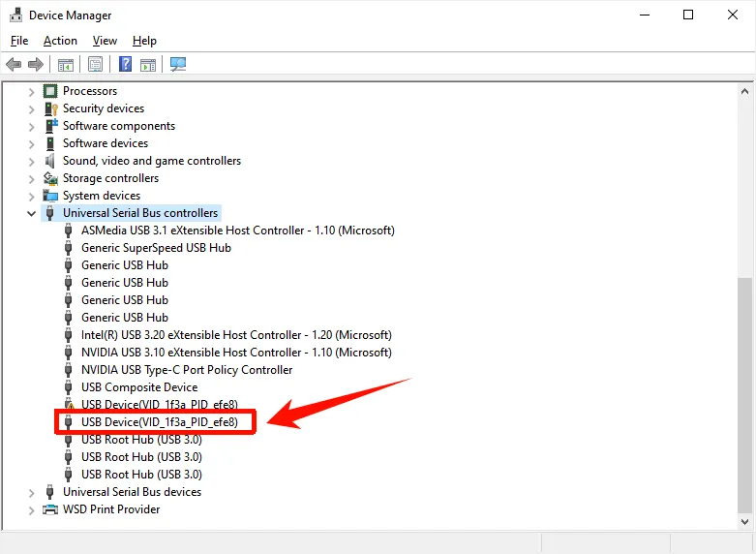The height and width of the screenshot is (554, 756).
Task: Click the Processors chip icon
Action: [x=50, y=91]
